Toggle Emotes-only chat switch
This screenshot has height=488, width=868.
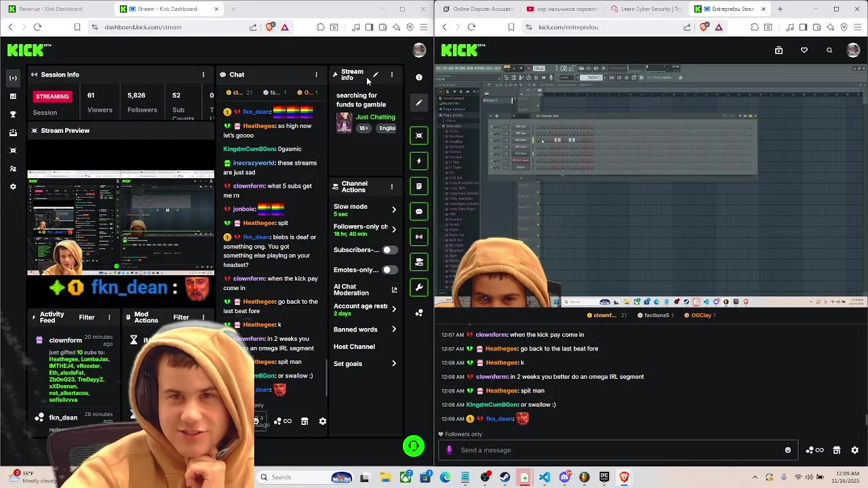point(389,270)
